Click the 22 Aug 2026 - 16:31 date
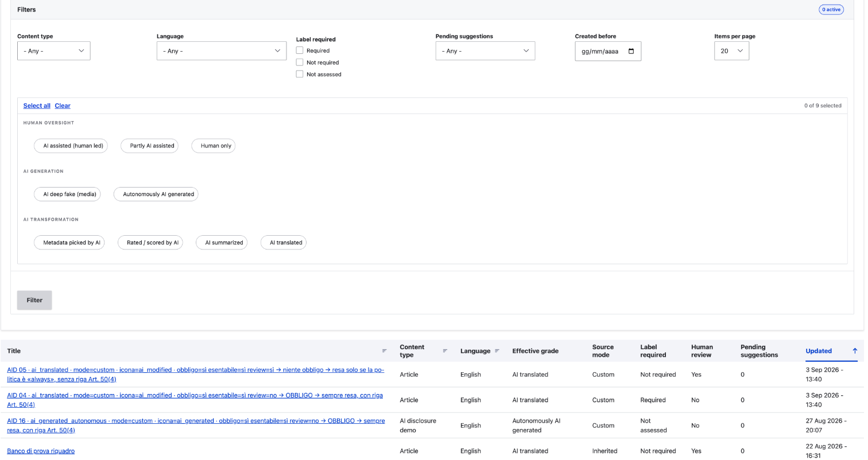Viewport: 868px width, 460px height. tap(826, 452)
